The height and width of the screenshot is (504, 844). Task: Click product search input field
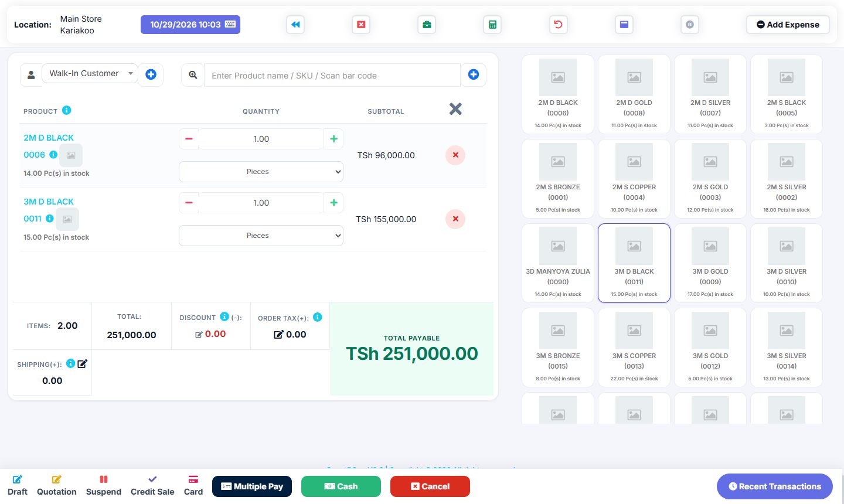click(x=332, y=75)
